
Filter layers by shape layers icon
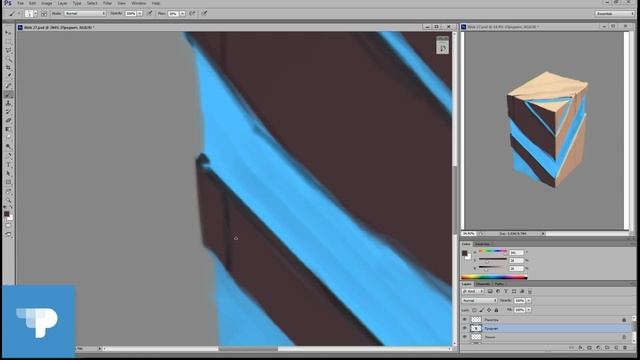pos(514,291)
